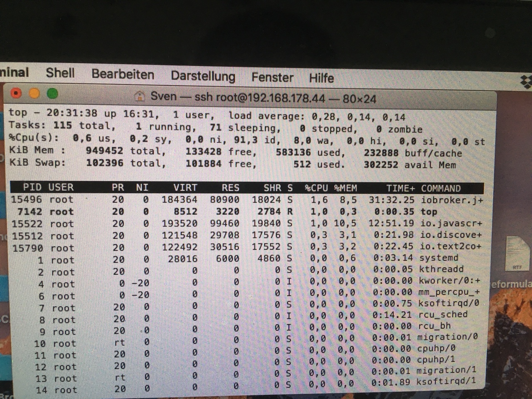
Task: Click PID 15496 in the process list
Action: click(x=27, y=199)
